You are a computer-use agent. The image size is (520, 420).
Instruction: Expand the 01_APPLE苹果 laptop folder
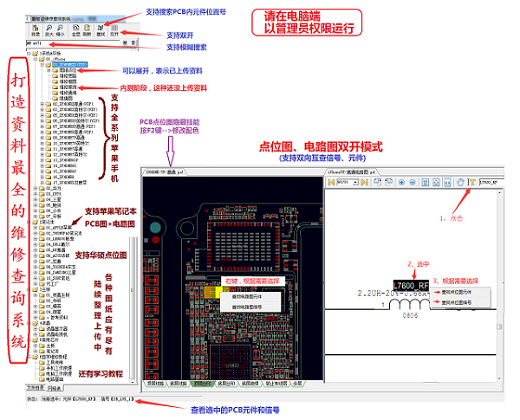pyautogui.click(x=36, y=228)
